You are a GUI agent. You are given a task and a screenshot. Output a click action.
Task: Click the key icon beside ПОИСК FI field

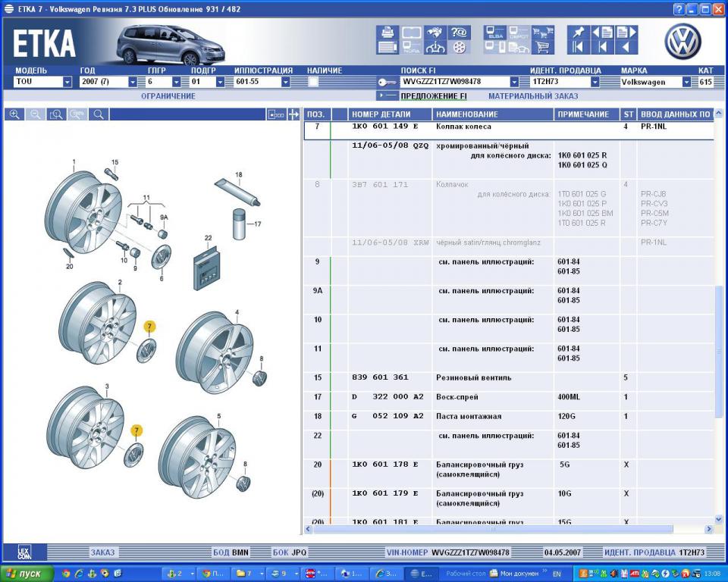[387, 82]
